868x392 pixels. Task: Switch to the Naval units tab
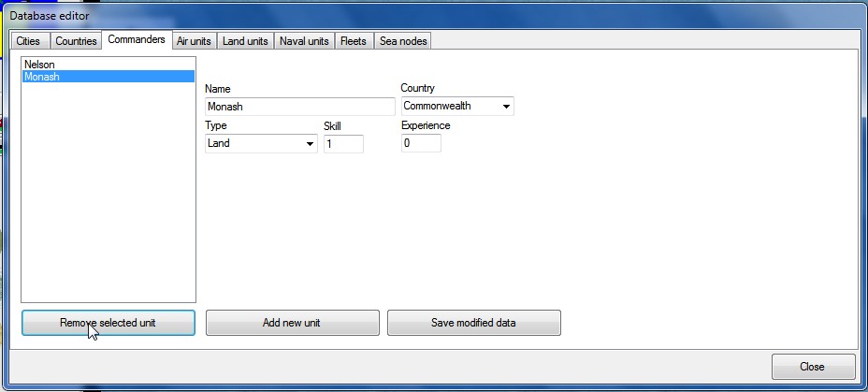[304, 41]
